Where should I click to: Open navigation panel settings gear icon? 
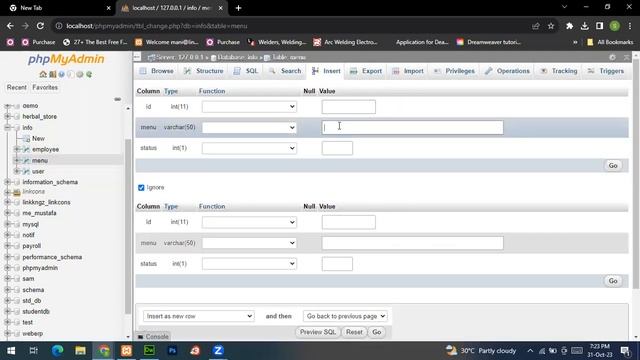tap(80, 74)
